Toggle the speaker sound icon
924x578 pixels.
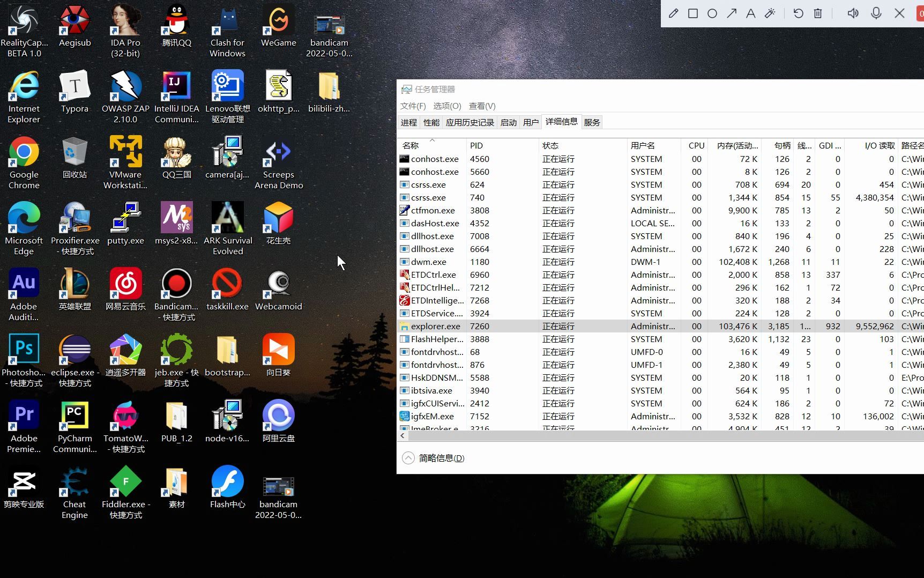click(853, 13)
